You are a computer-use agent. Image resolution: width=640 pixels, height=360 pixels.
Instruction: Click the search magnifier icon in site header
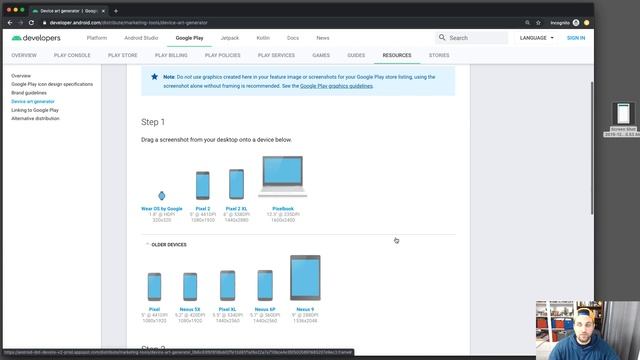(x=442, y=38)
